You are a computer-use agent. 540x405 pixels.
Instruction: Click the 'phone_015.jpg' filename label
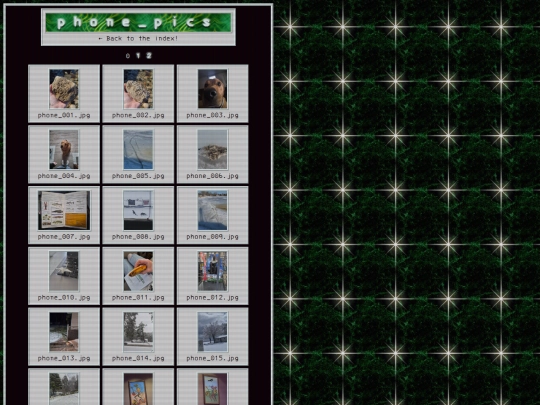(212, 359)
